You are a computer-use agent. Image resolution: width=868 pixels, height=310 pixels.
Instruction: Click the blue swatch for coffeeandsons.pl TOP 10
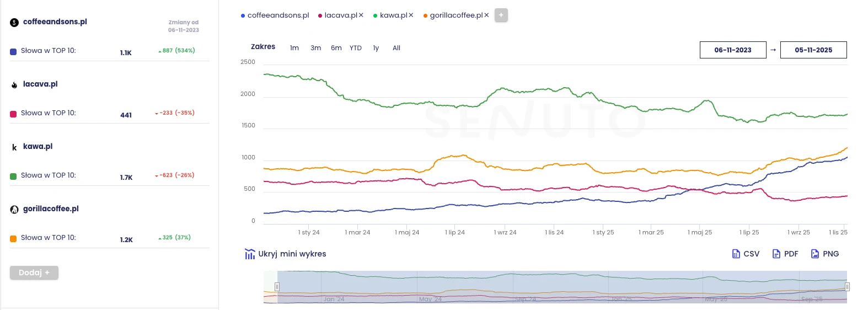point(13,52)
